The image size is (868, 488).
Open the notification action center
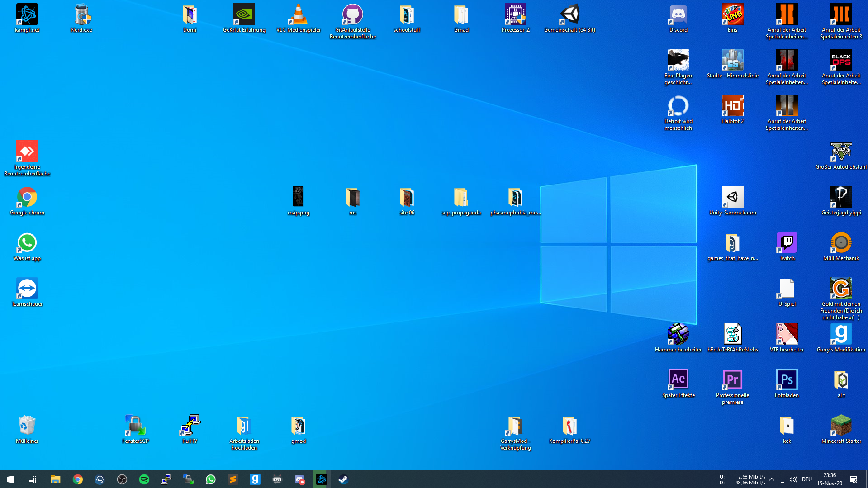tap(854, 479)
